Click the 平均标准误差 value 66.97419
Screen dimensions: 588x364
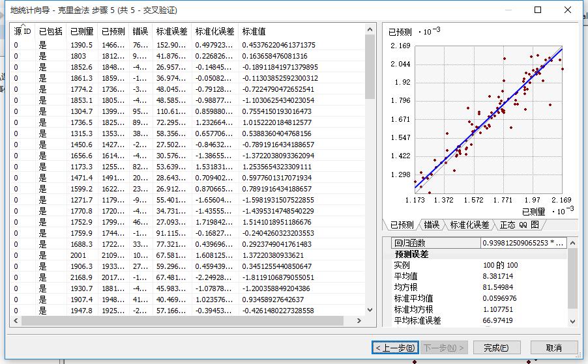[497, 320]
